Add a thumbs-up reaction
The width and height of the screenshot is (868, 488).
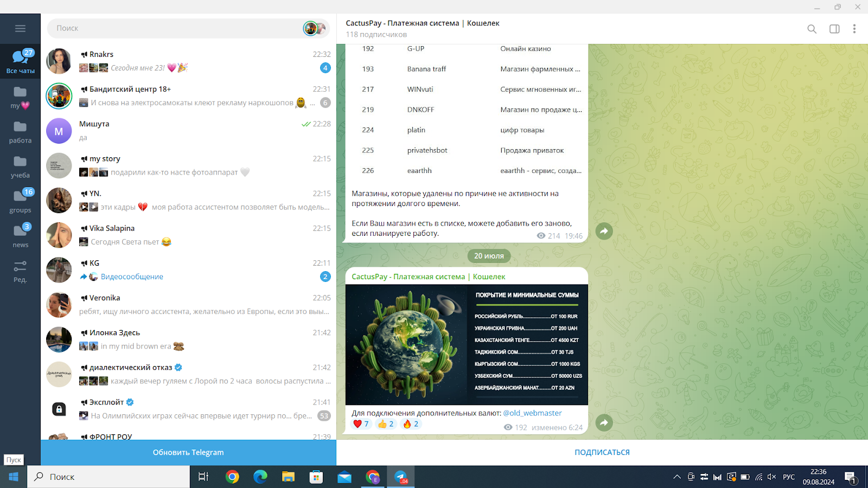(386, 424)
